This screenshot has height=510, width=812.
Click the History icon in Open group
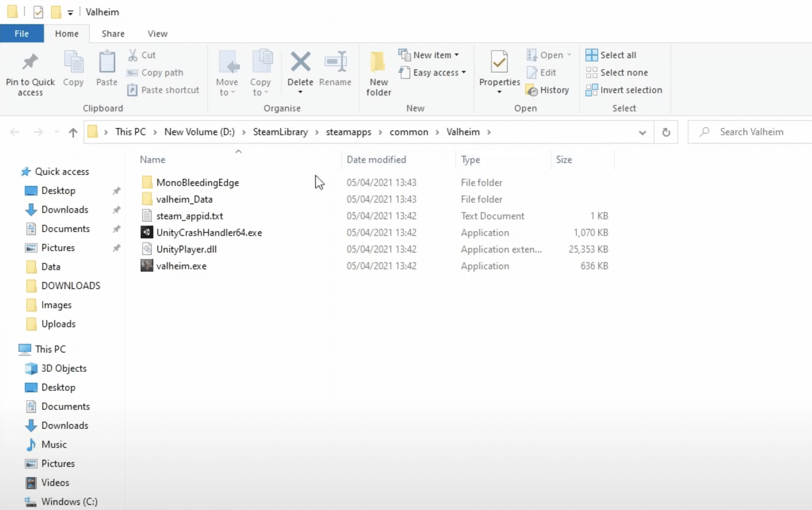tap(532, 90)
